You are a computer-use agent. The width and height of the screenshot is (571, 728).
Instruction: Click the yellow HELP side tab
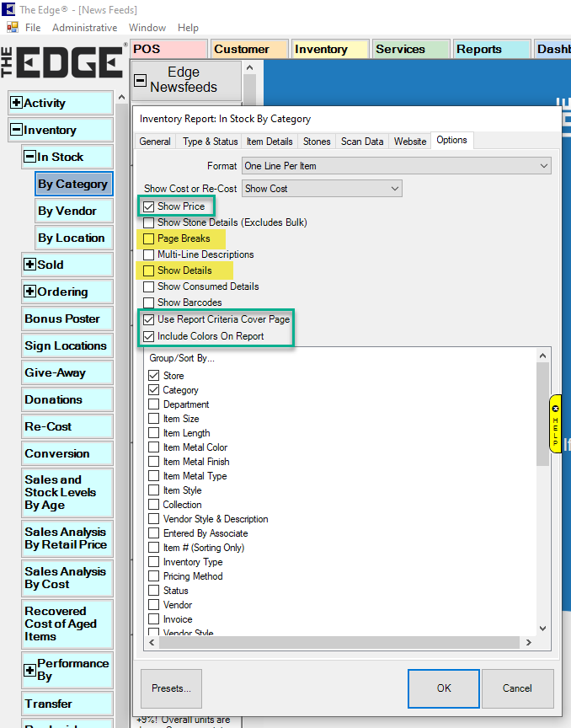(x=555, y=424)
